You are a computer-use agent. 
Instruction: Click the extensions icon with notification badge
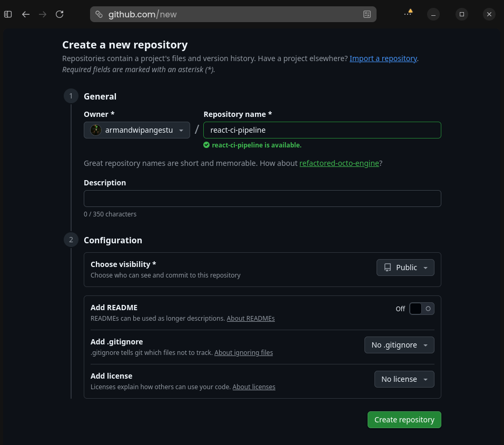tap(408, 14)
